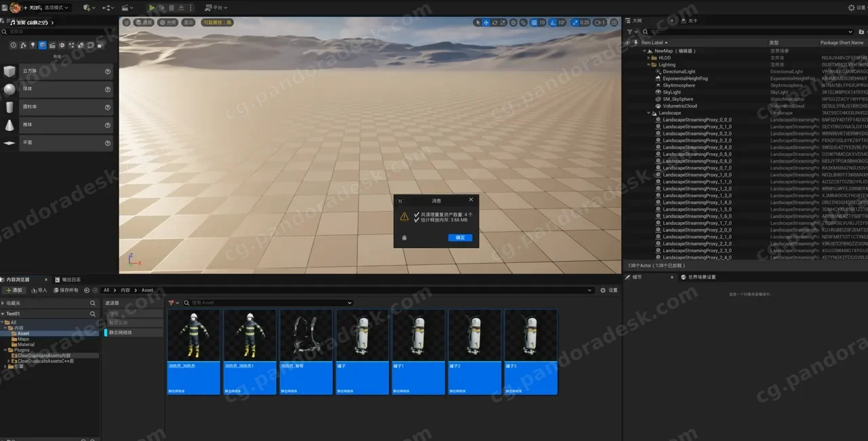Click the Eject button in the toolbar

(181, 7)
